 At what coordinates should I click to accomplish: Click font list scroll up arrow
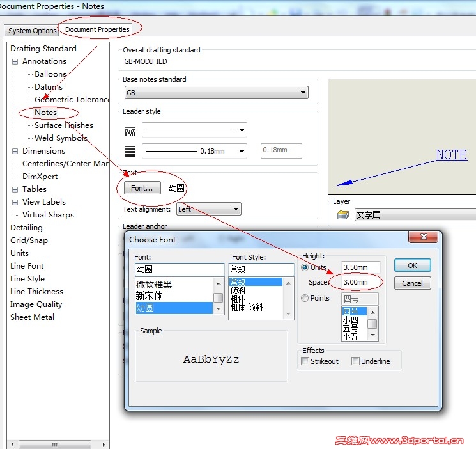coord(219,283)
